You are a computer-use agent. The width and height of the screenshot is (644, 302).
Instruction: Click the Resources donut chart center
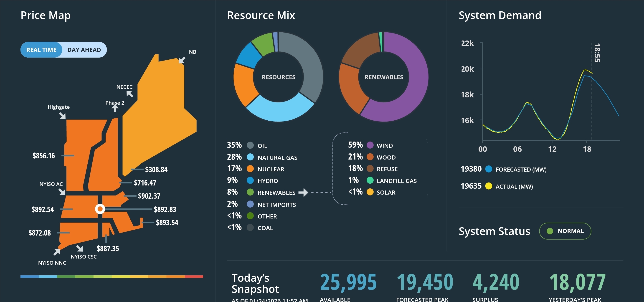coord(279,77)
